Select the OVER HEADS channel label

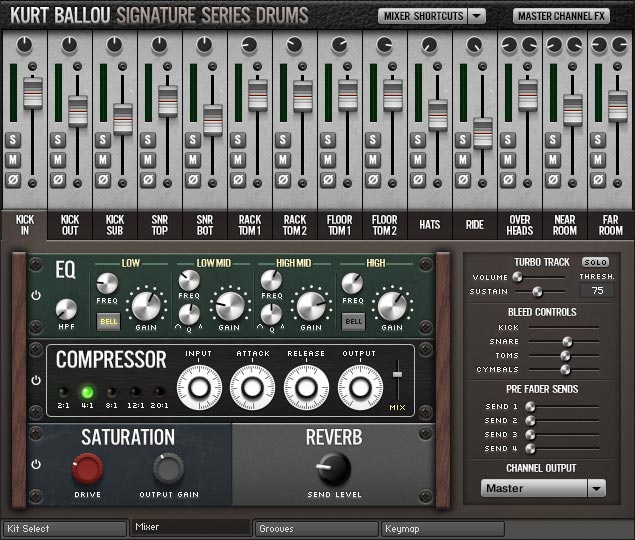520,225
